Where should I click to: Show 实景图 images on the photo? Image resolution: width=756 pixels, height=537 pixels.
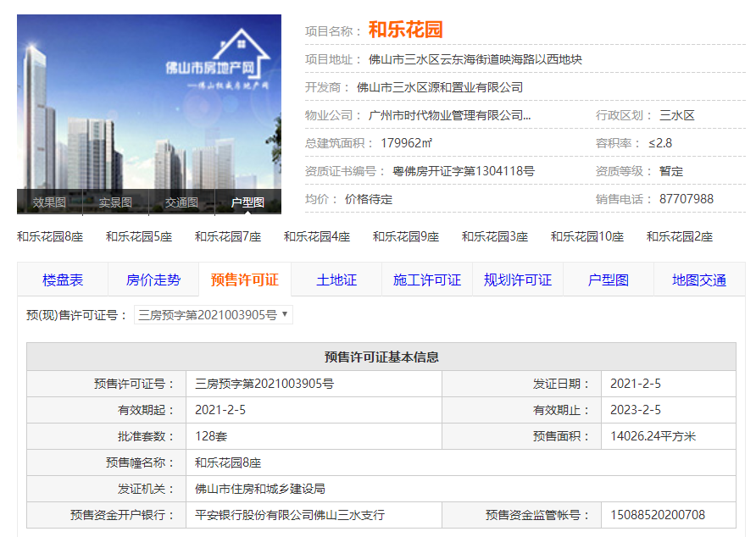pos(115,202)
